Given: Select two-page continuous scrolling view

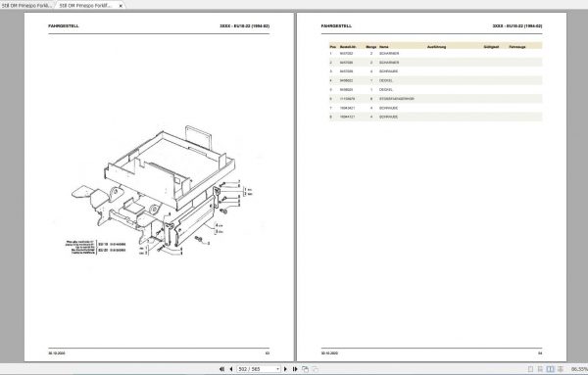Looking at the screenshot, I should (x=561, y=369).
